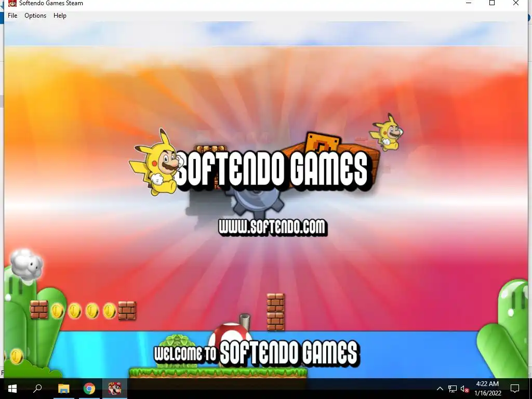Viewport: 532px width, 399px height.
Task: Click the www.softendo.com link text
Action: point(273,228)
